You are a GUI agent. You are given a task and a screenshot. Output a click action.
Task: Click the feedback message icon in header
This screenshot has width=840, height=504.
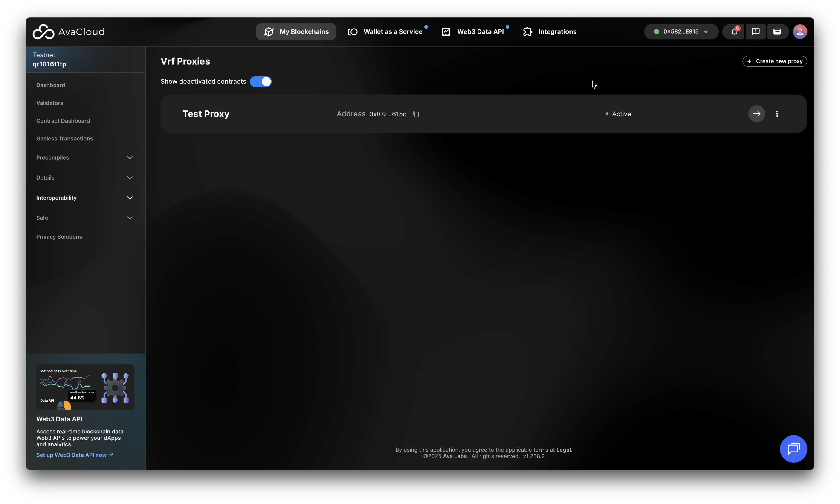click(755, 31)
